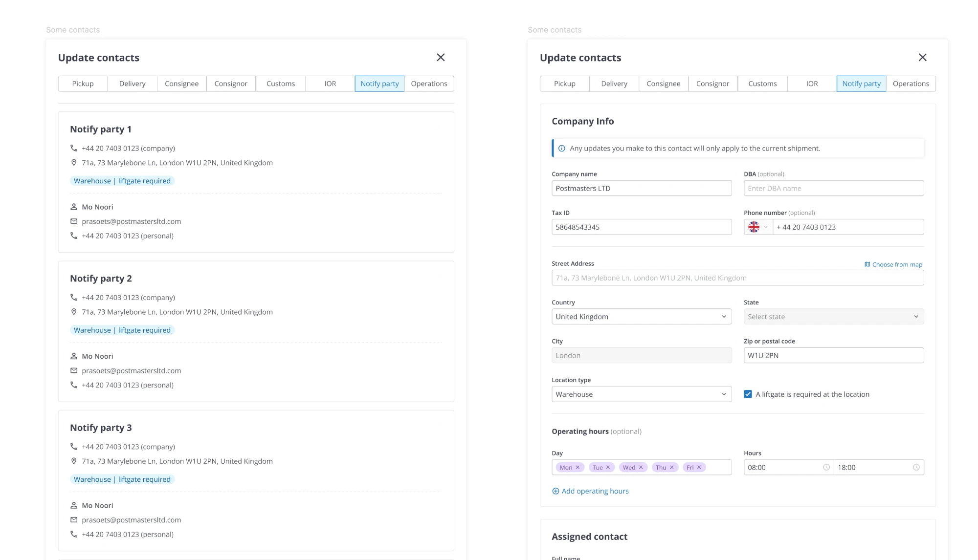Image resolution: width=978 pixels, height=560 pixels.
Task: Click company phone icon in Notify party 1
Action: (74, 148)
